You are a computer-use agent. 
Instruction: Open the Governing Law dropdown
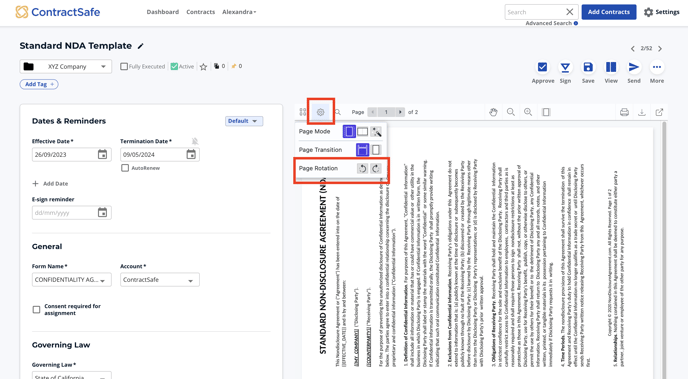coord(72,376)
